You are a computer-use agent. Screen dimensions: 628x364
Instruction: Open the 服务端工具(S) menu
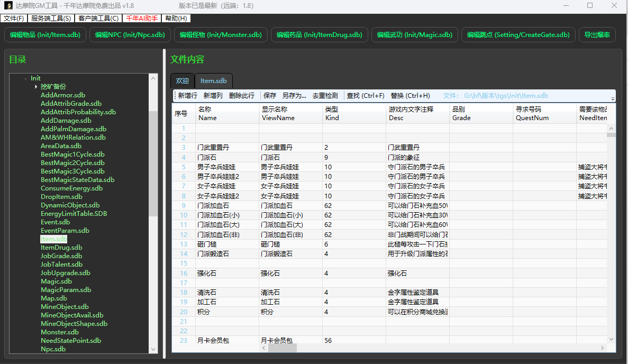[x=51, y=19]
